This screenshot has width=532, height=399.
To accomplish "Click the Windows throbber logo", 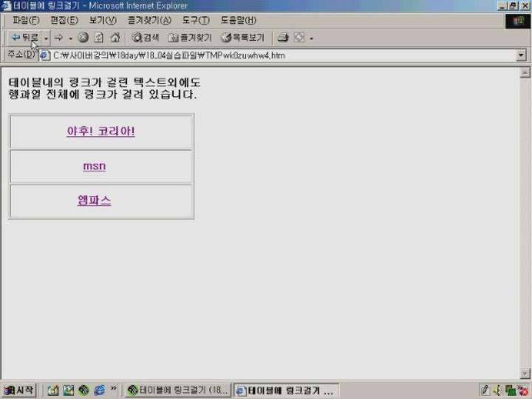I will pyautogui.click(x=518, y=21).
